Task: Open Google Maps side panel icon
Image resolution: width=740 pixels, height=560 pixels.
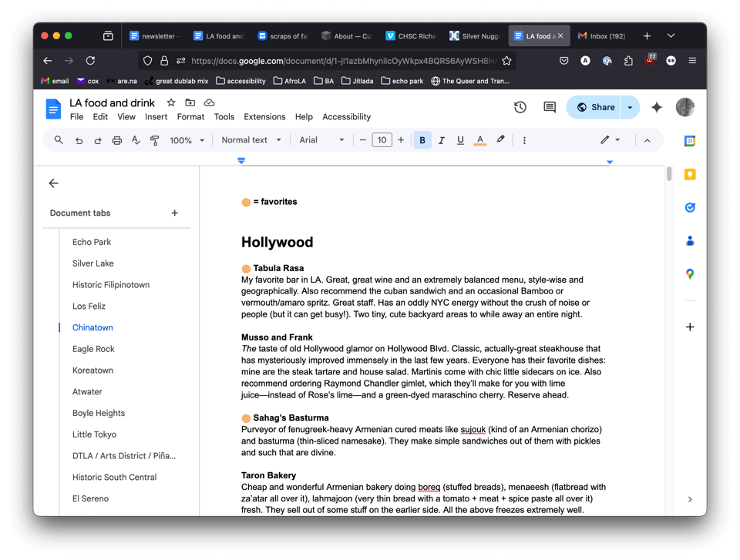Action: [690, 274]
